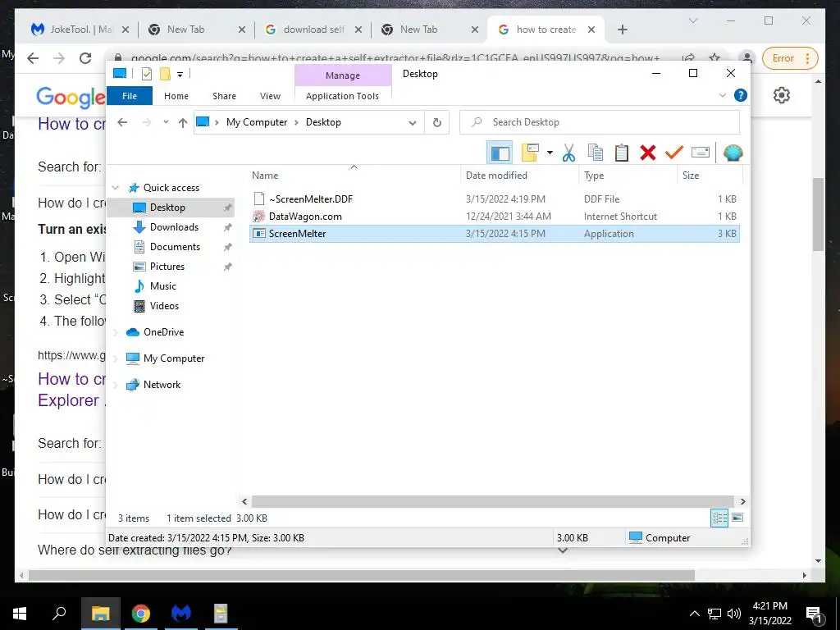Expand the My Computer tree node
The width and height of the screenshot is (840, 630).
point(115,359)
